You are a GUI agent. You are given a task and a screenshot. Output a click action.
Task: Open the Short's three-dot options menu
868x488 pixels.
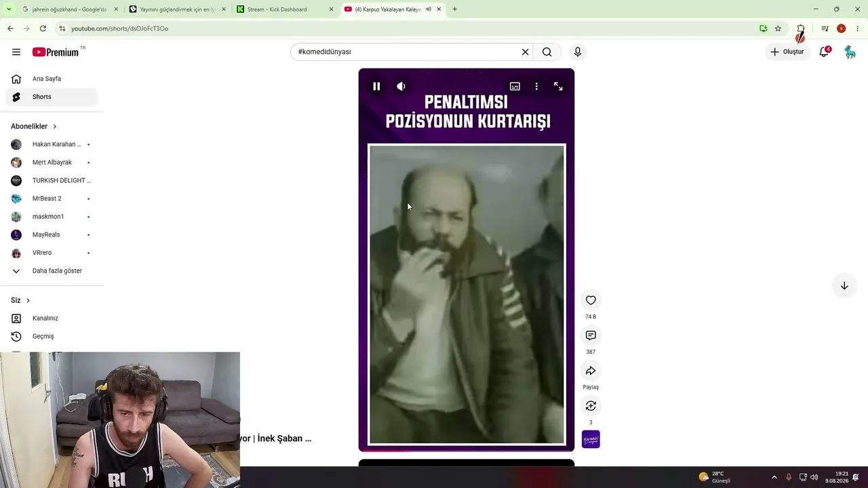pyautogui.click(x=536, y=86)
